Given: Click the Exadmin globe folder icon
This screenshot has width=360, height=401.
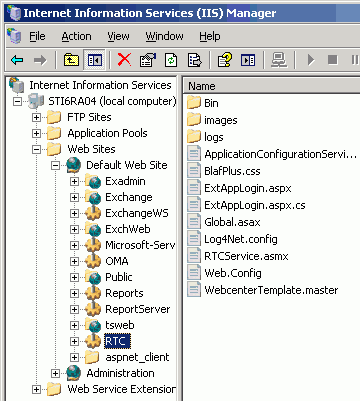Looking at the screenshot, I should point(93,181).
